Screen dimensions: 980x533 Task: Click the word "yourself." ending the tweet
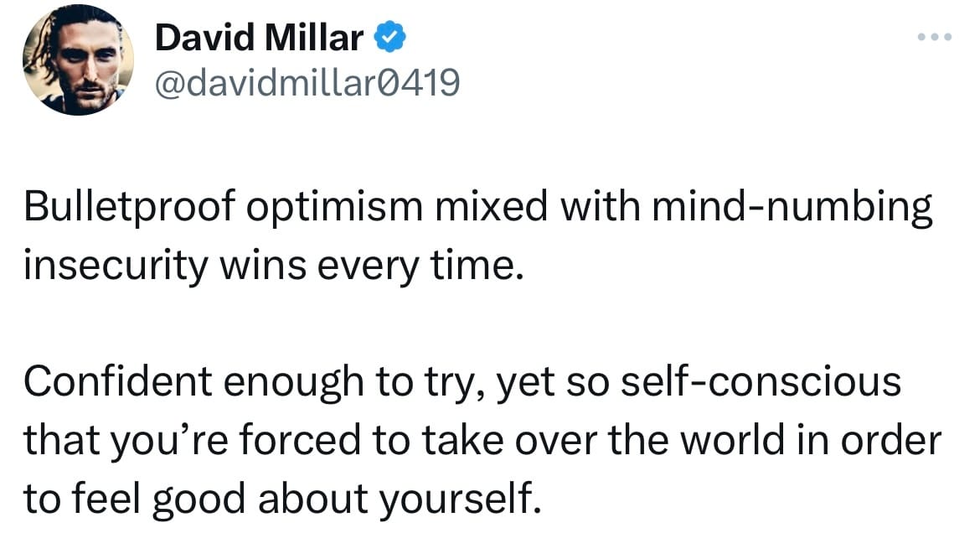pyautogui.click(x=460, y=499)
